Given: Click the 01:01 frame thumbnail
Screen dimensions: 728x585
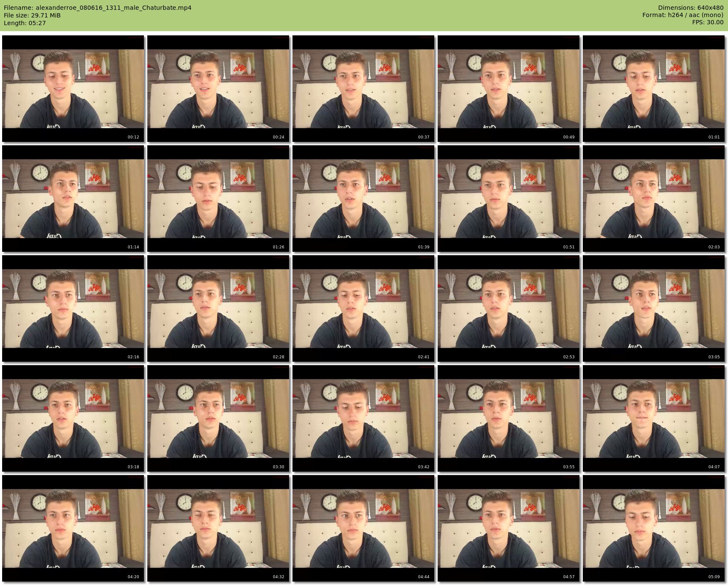Looking at the screenshot, I should pyautogui.click(x=653, y=89).
